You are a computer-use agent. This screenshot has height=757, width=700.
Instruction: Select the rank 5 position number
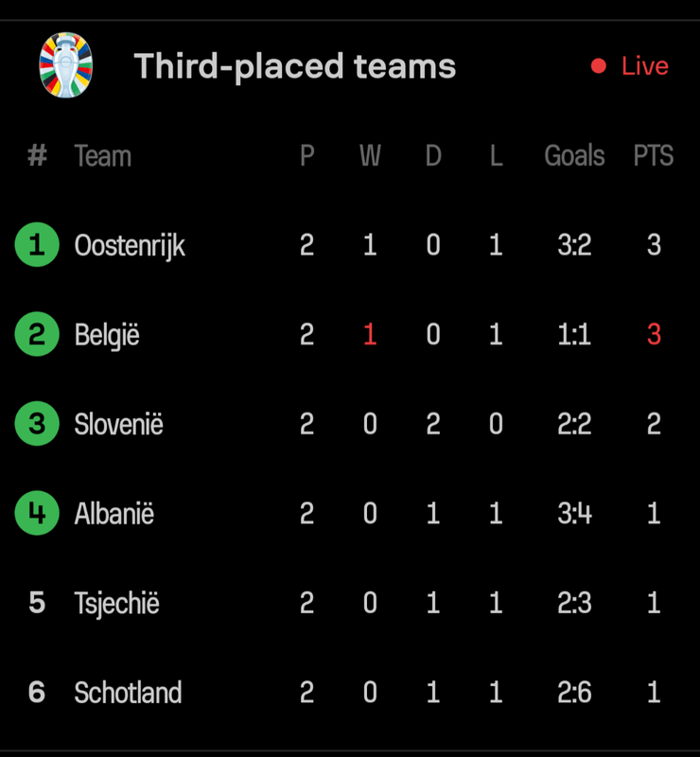point(37,603)
